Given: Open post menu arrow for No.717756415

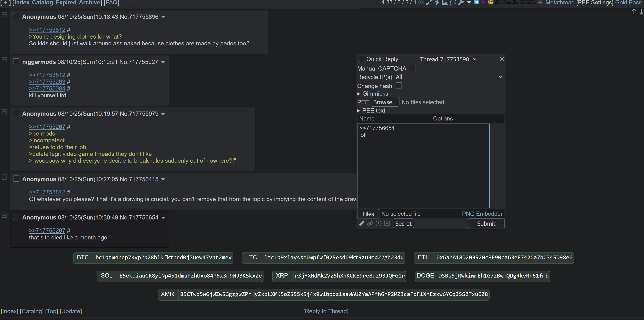Looking at the screenshot, I should (163, 179).
